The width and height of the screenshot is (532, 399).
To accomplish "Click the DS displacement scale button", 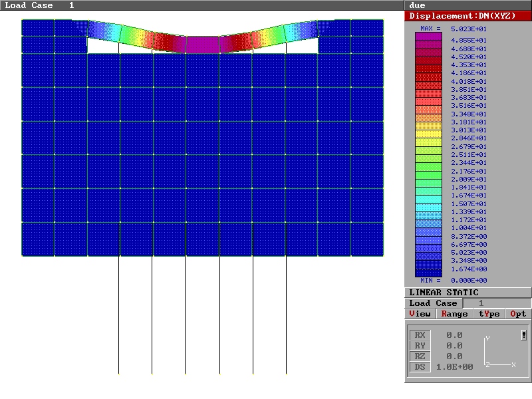I will click(420, 367).
